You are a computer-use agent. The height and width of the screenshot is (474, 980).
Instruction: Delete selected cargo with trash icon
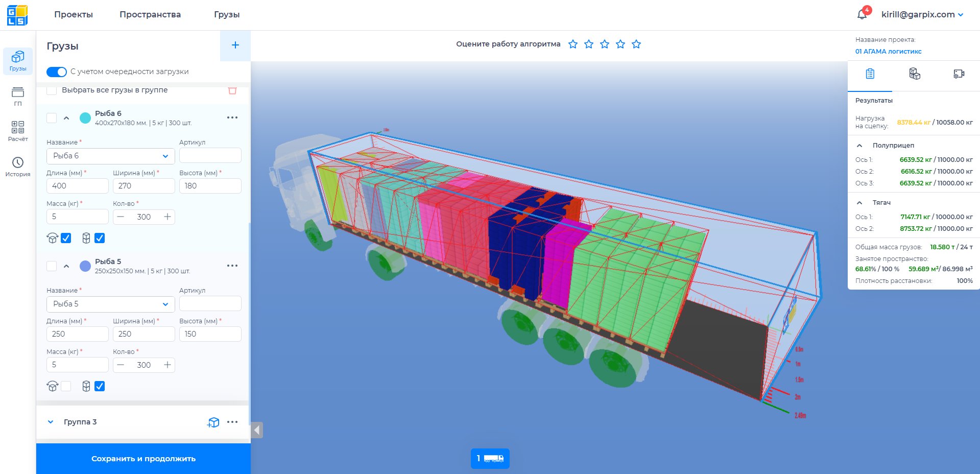232,90
